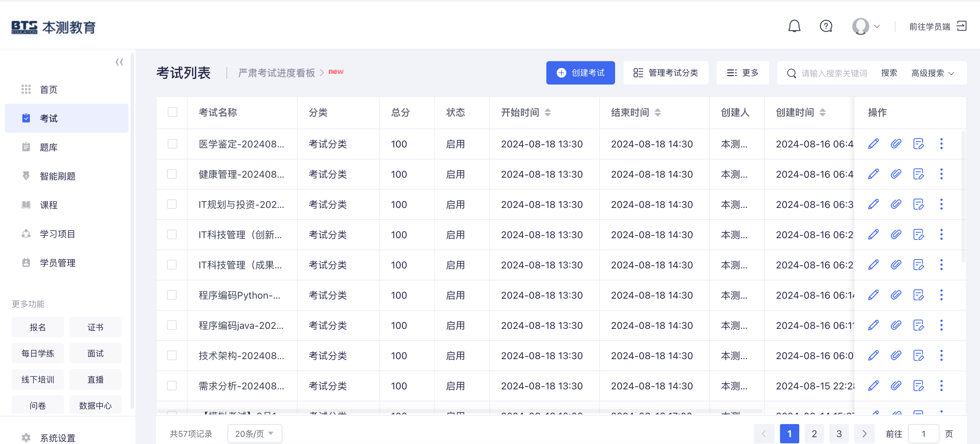Image resolution: width=980 pixels, height=444 pixels.
Task: Toggle the select-all checkbox in table header
Action: tap(172, 112)
